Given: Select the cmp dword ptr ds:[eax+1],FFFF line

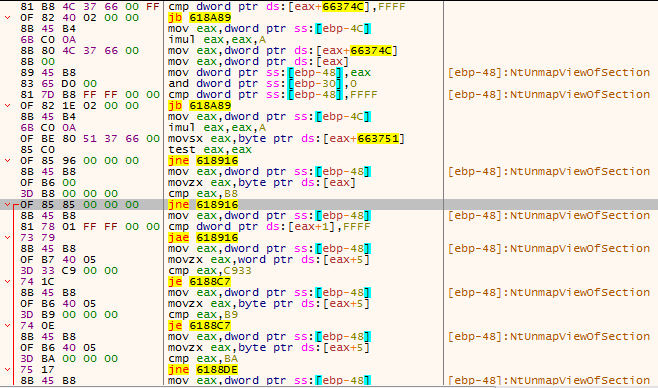Looking at the screenshot, I should click(269, 227).
